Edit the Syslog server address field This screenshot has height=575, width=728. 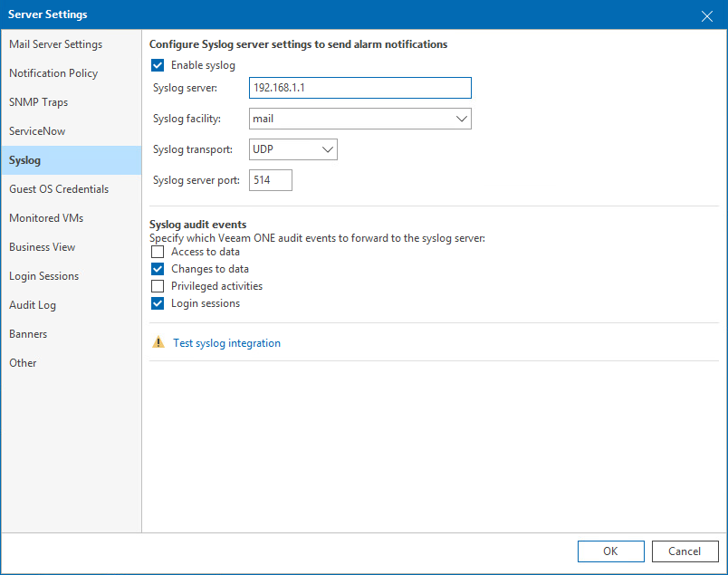(359, 88)
